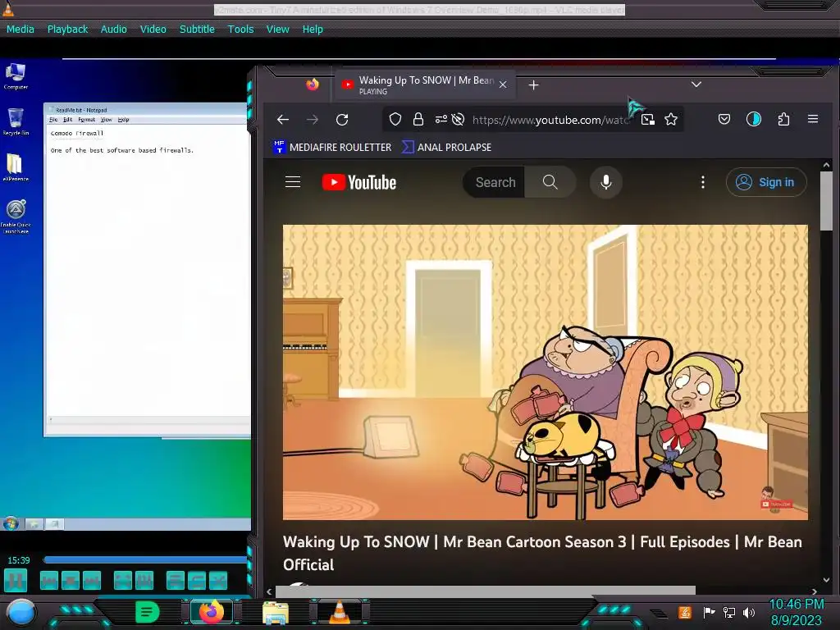Open the Firefox extensions puzzle icon
This screenshot has height=630, width=840.
tap(783, 119)
